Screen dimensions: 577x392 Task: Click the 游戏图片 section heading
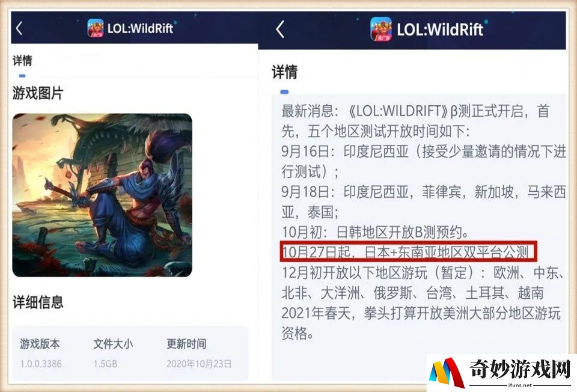[38, 93]
